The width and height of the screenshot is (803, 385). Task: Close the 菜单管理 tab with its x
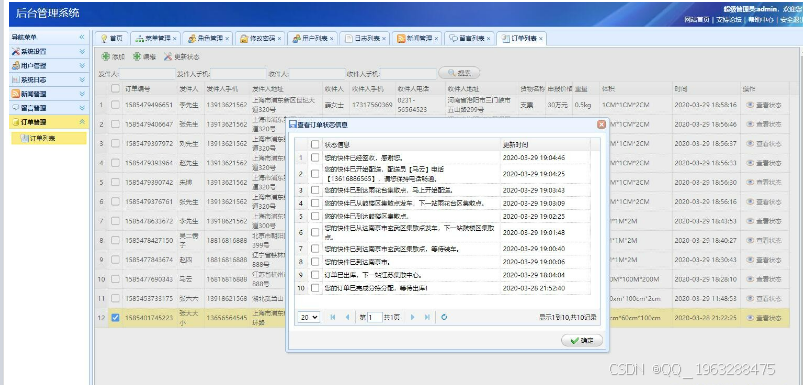coord(175,39)
